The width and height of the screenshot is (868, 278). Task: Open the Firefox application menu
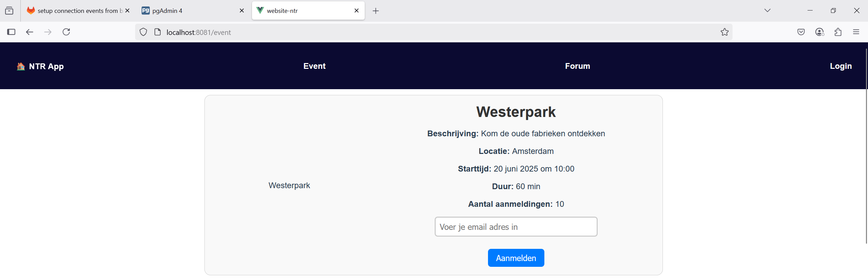856,32
